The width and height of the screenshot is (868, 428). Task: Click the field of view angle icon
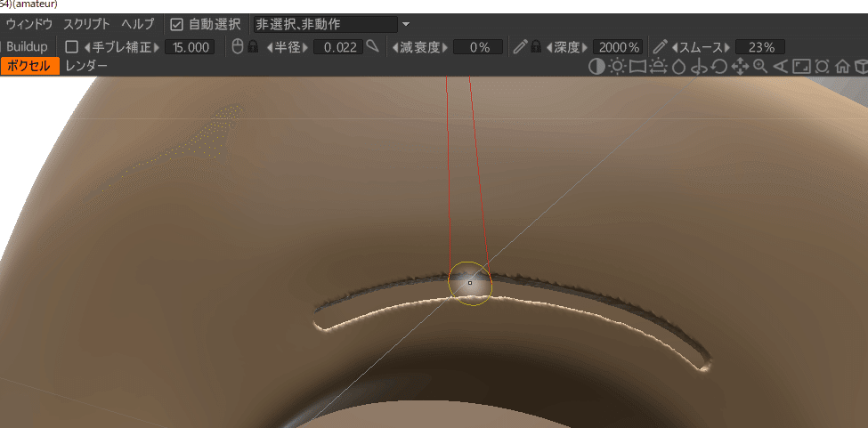[x=780, y=67]
